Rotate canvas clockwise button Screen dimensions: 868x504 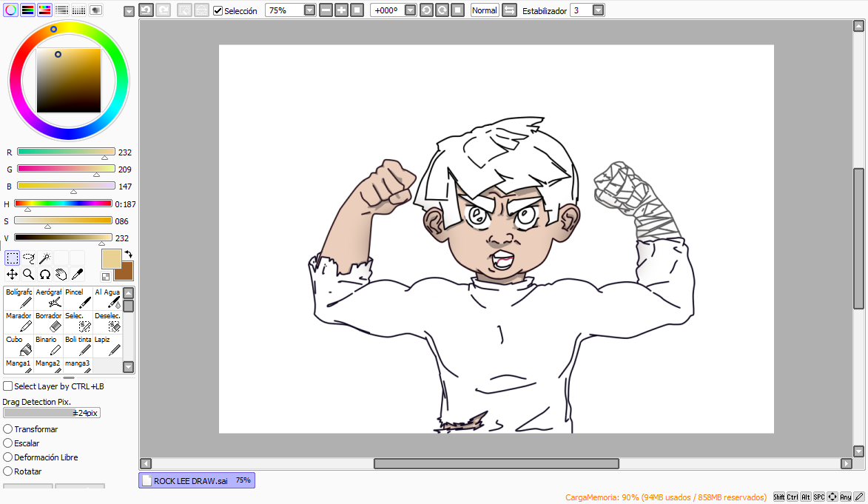click(x=442, y=10)
